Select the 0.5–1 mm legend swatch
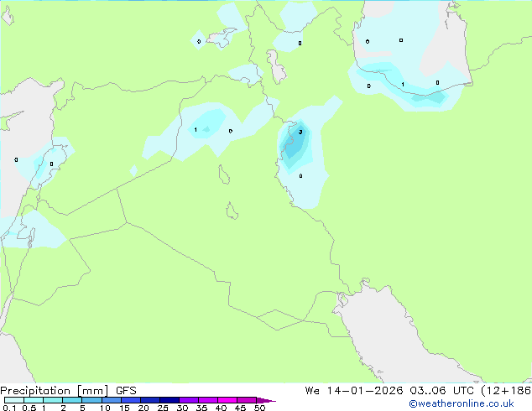This screenshot has width=532, height=411. (34, 400)
